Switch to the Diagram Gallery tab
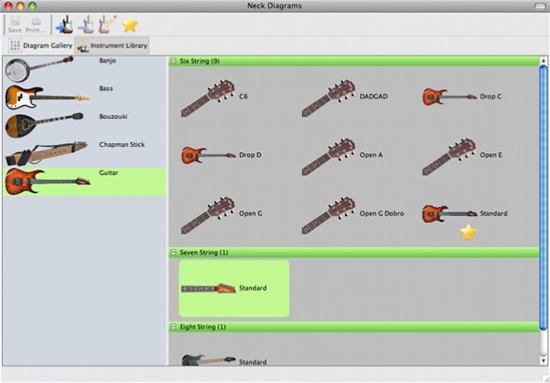550x383 pixels. [x=40, y=46]
